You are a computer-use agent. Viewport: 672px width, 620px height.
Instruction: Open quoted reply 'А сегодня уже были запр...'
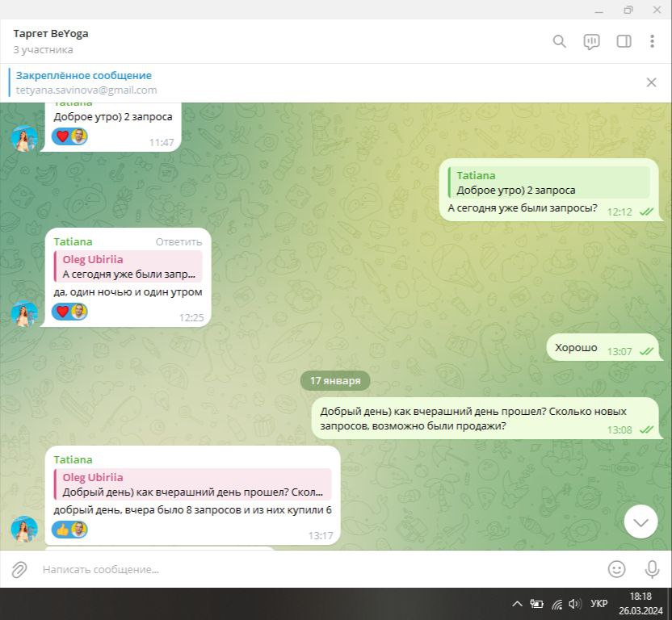128,266
